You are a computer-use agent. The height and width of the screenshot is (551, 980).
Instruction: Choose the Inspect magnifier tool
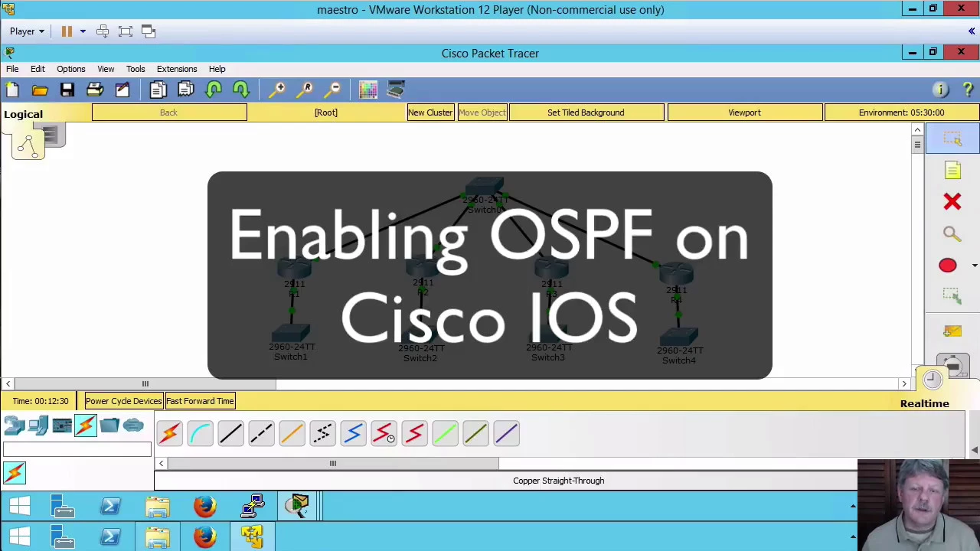(952, 234)
